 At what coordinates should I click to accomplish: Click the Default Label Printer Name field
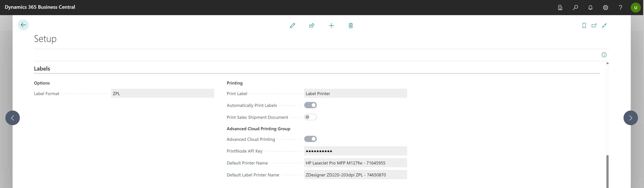click(356, 175)
